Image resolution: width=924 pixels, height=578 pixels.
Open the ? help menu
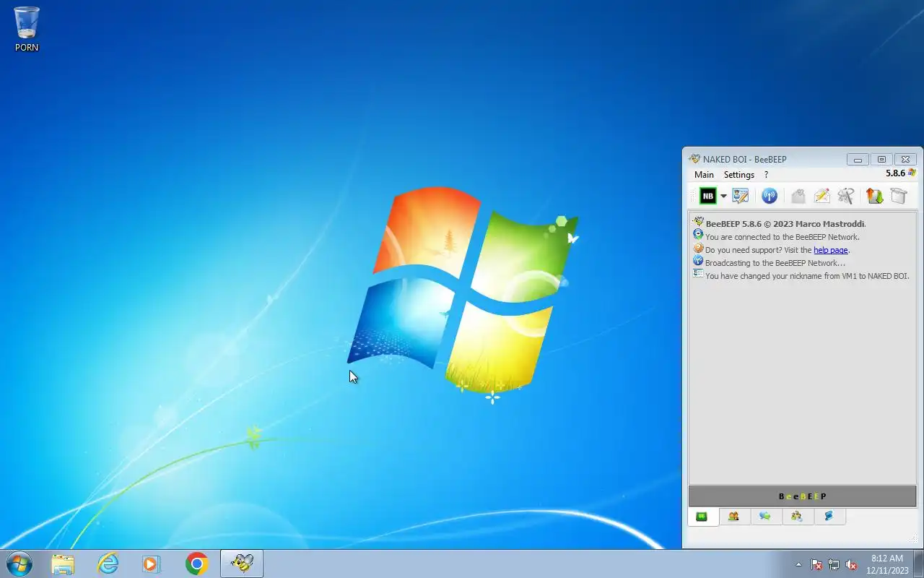pos(766,175)
